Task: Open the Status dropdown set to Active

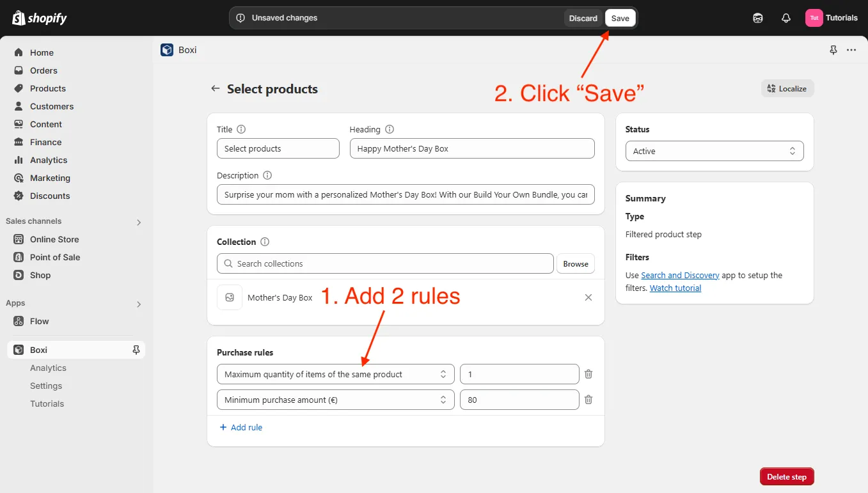Action: tap(714, 152)
